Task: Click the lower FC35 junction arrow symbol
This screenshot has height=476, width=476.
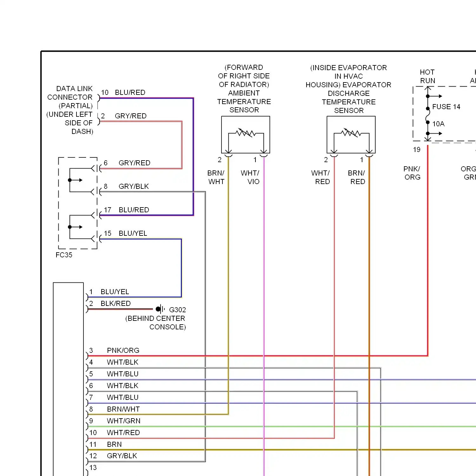Action: [x=76, y=227]
